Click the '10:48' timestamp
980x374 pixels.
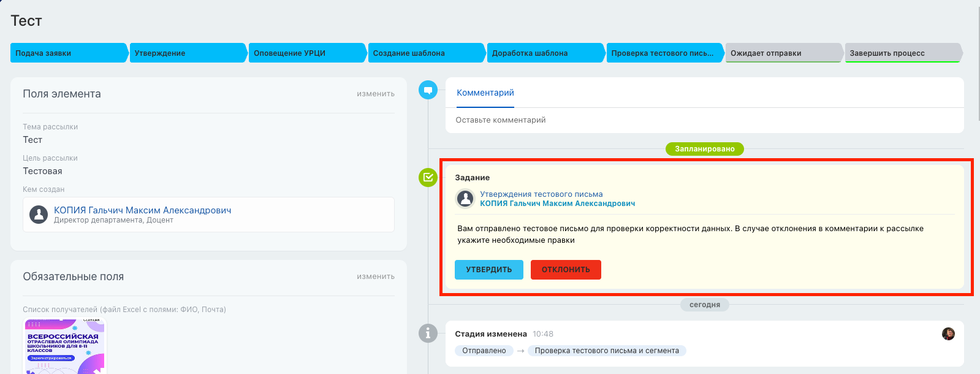(543, 334)
